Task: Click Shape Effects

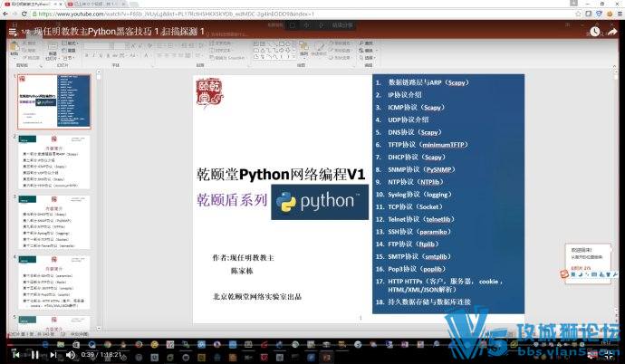Action: [x=340, y=58]
